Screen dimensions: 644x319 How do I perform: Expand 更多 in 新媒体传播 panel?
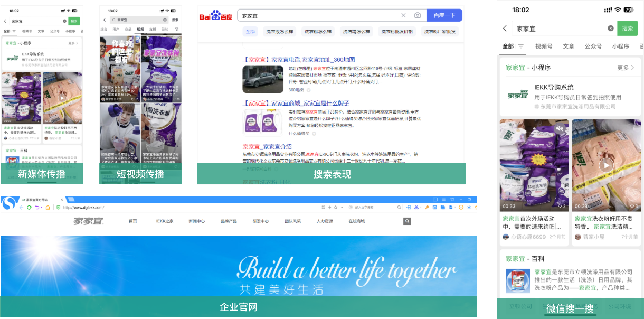73,43
